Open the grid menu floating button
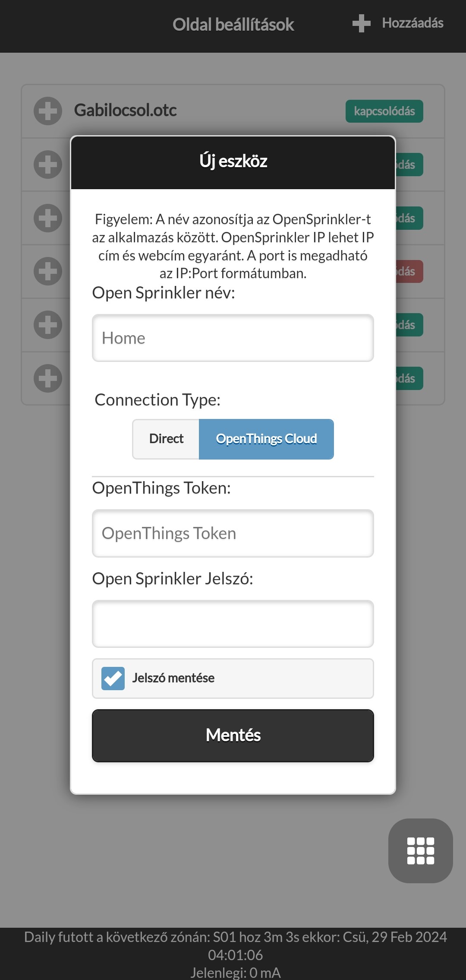Image resolution: width=466 pixels, height=980 pixels. click(x=421, y=851)
